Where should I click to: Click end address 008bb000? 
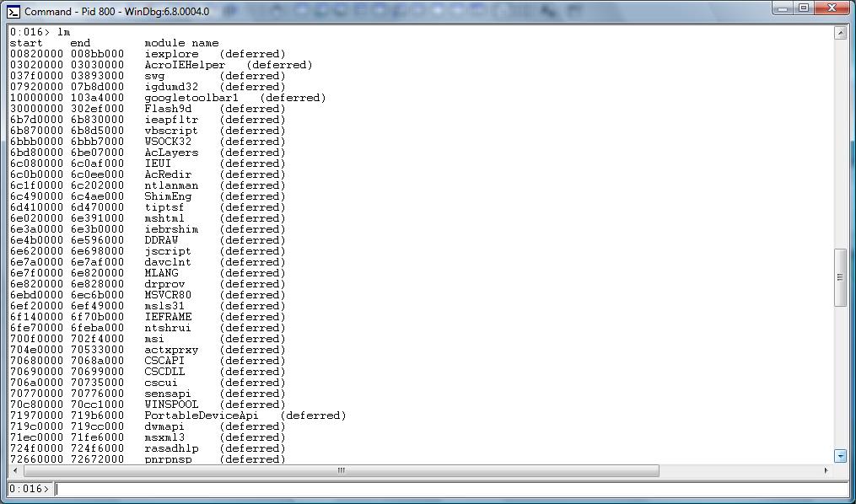coord(97,54)
